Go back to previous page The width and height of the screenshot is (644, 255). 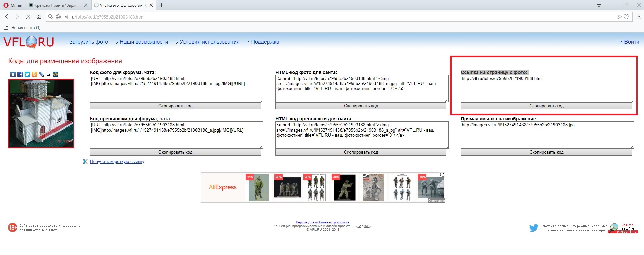pos(7,17)
